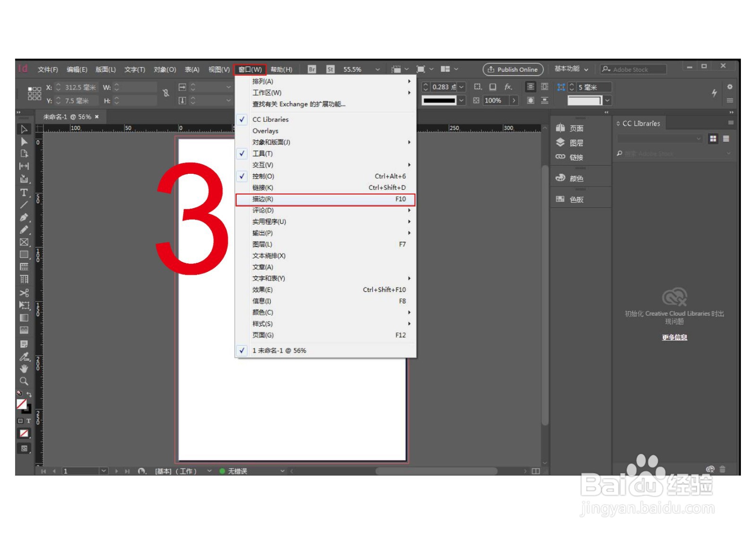
Task: Uncheck CC Libraries in Window menu
Action: pyautogui.click(x=326, y=119)
